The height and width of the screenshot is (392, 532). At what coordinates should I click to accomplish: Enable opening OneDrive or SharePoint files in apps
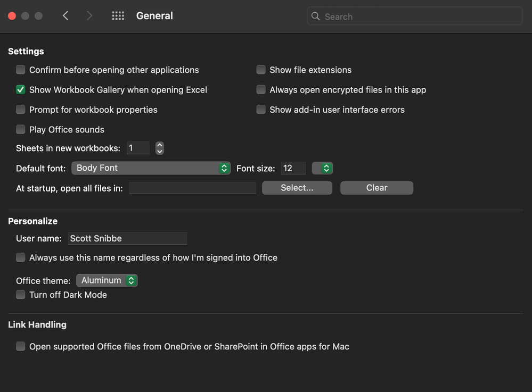[x=21, y=346]
